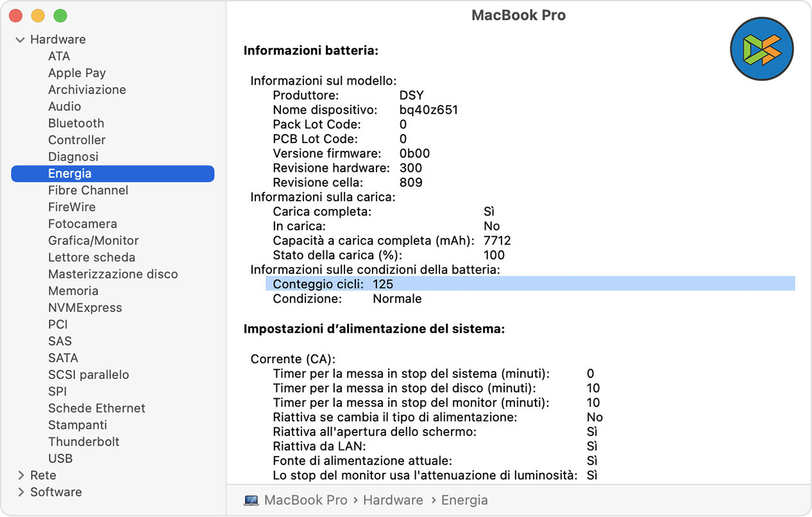
Task: Click Energia in the bottom path bar
Action: (x=464, y=500)
